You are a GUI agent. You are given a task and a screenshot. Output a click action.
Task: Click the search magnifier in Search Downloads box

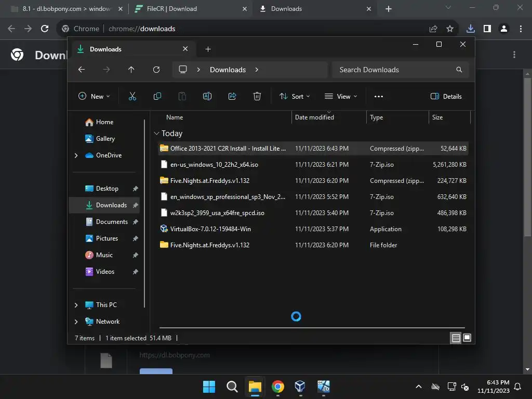coord(459,70)
